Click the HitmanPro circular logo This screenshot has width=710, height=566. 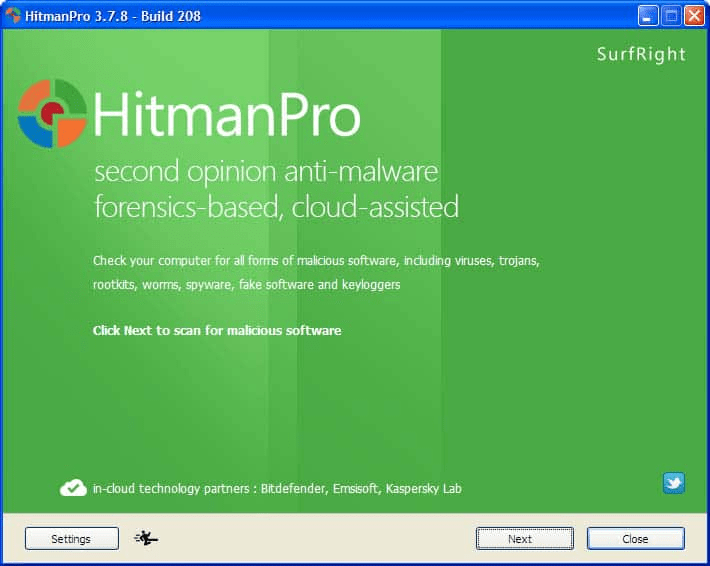tap(52, 113)
